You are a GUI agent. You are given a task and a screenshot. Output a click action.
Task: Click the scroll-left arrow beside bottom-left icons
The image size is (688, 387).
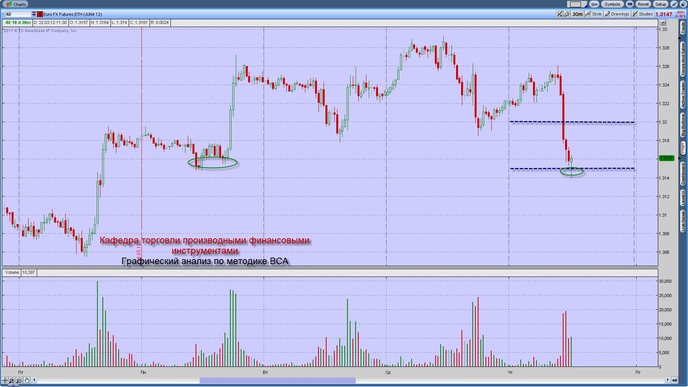34,380
